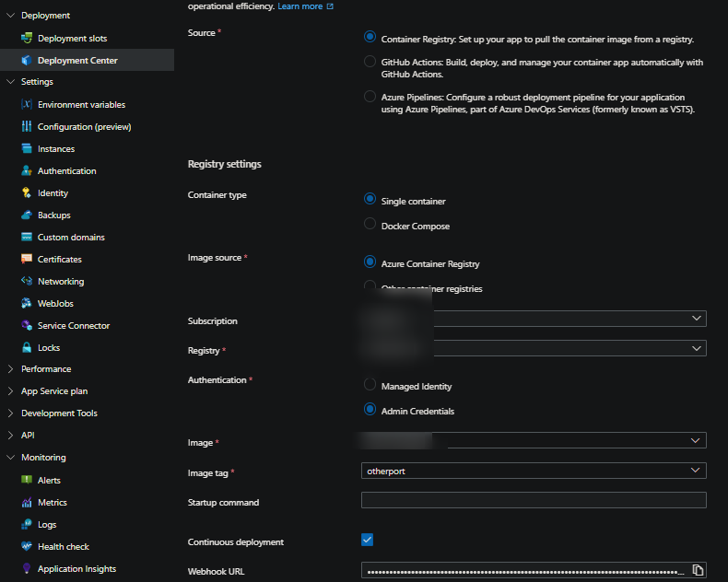728x582 pixels.
Task: Select Azure Pipelines source option
Action: 370,96
